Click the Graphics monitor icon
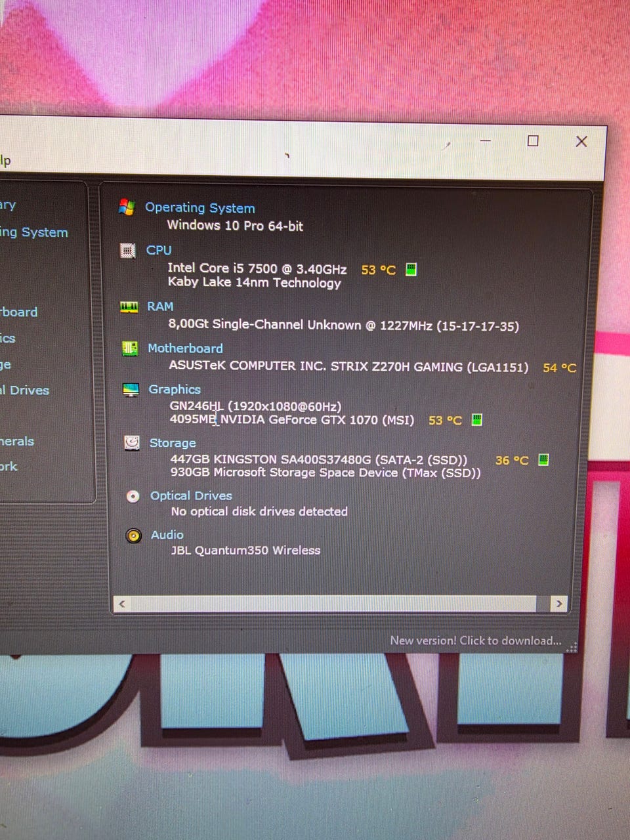 coord(131,390)
